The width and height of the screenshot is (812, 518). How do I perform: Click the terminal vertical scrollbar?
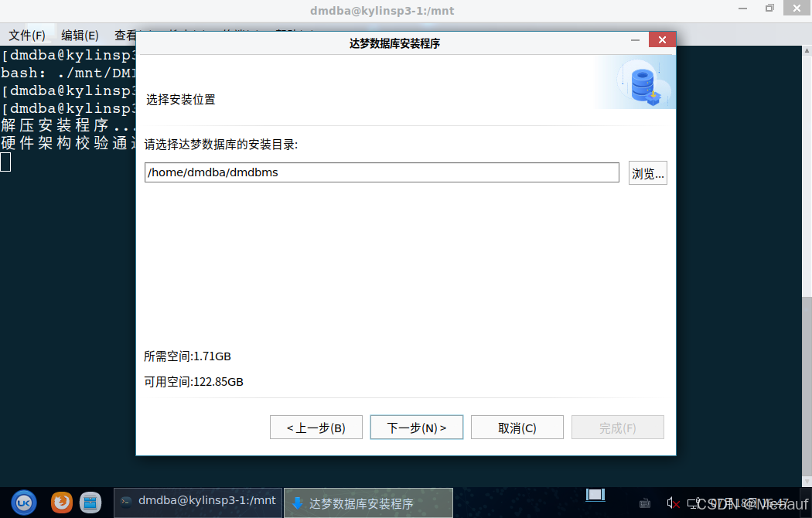coord(807,266)
